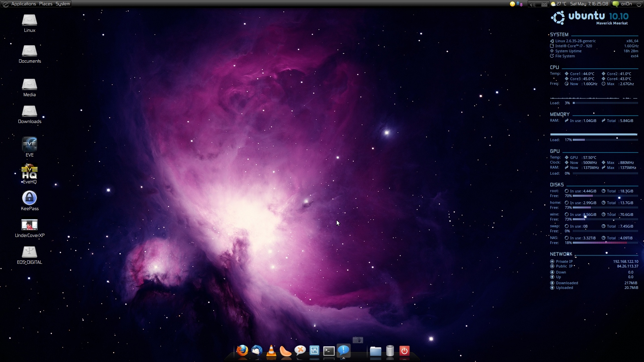The height and width of the screenshot is (362, 644).
Task: Open the Applications menu
Action: 23,4
